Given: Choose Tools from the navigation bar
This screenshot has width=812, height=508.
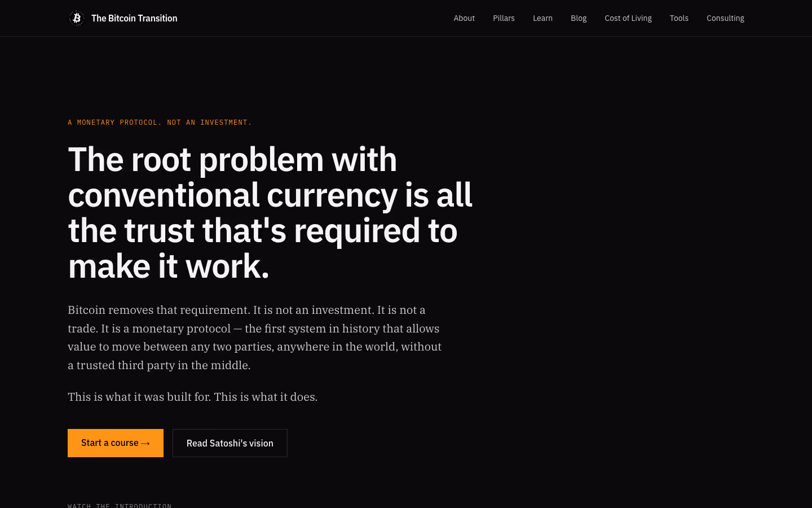Looking at the screenshot, I should (x=679, y=18).
